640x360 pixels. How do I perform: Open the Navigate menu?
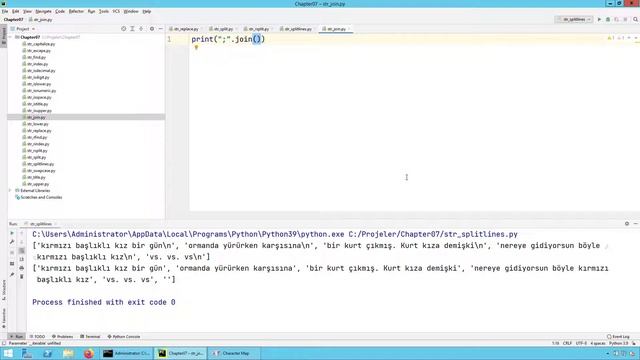pos(43,11)
